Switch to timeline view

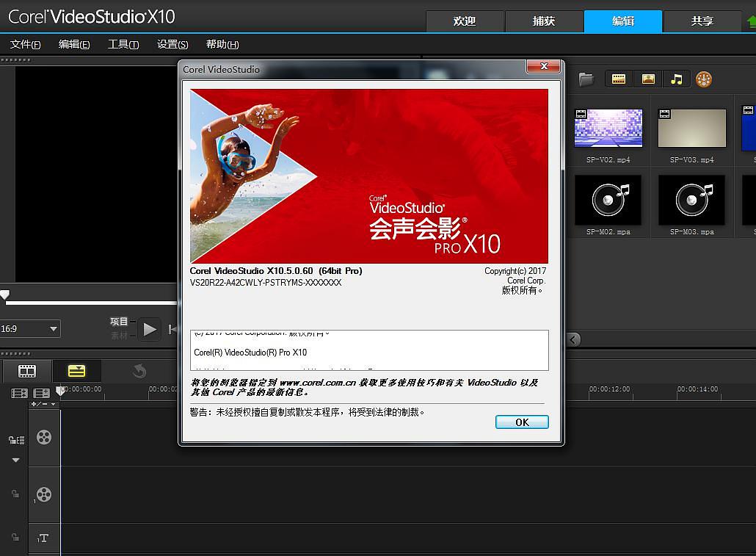pyautogui.click(x=76, y=371)
